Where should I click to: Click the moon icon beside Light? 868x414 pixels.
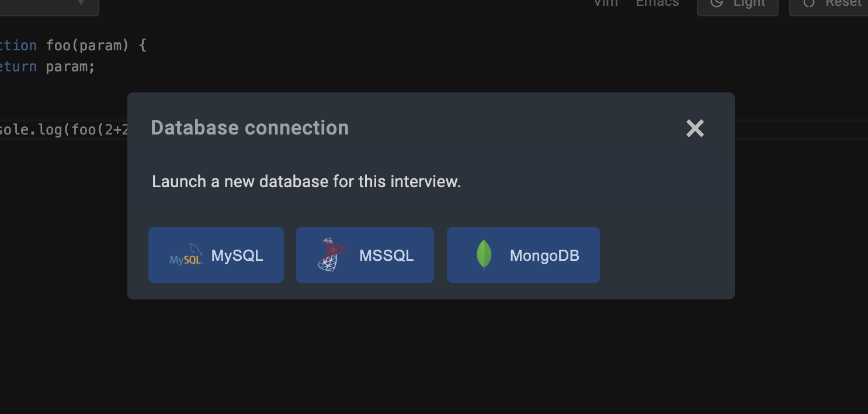[x=717, y=3]
